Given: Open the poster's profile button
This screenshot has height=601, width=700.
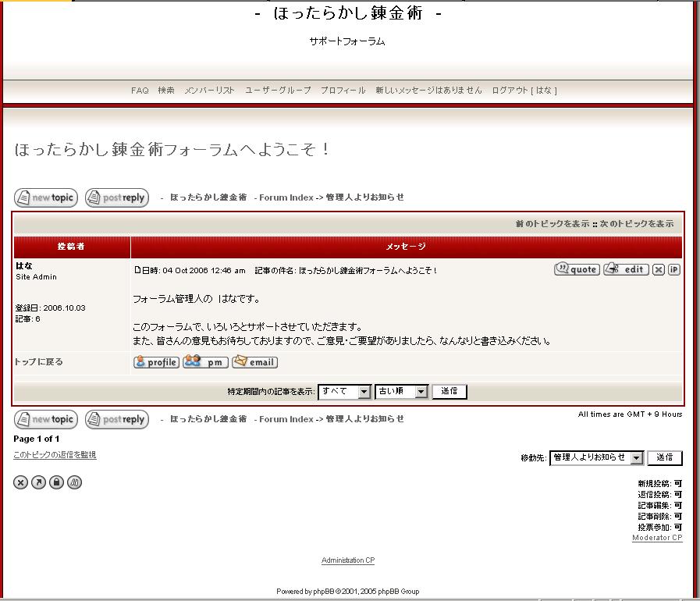Looking at the screenshot, I should pyautogui.click(x=156, y=362).
